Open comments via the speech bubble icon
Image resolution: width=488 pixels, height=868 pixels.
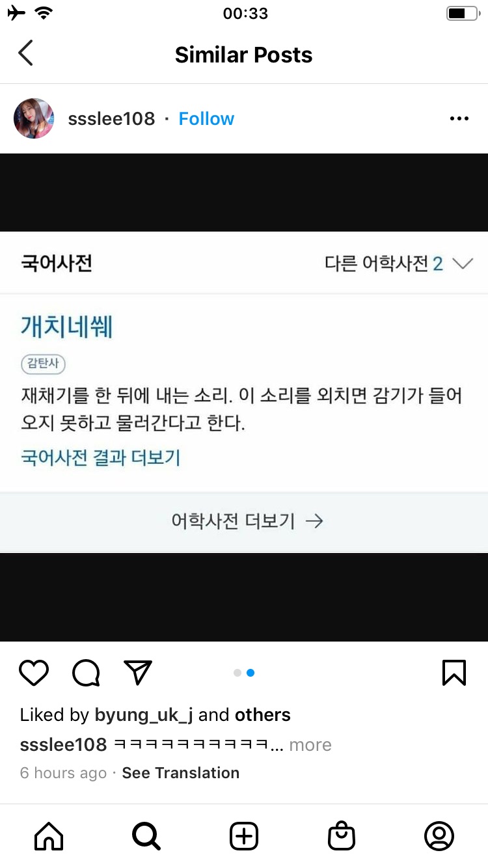(x=86, y=673)
